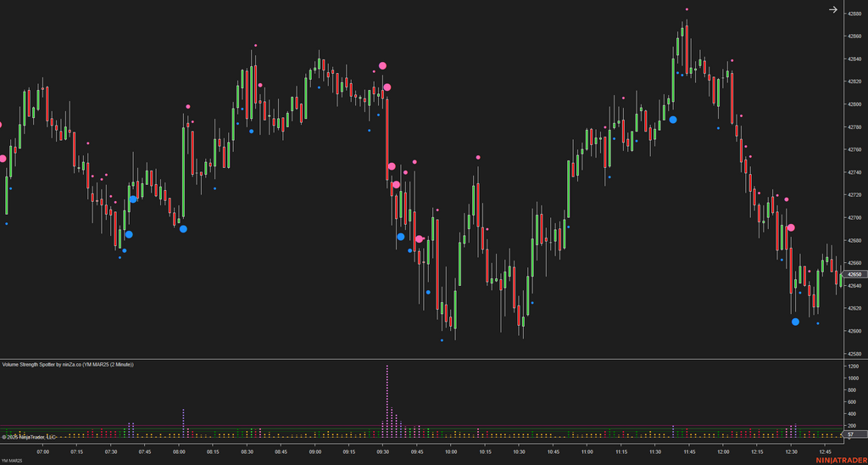Click the current price marker 42650
This screenshot has width=868, height=465.
(x=854, y=274)
